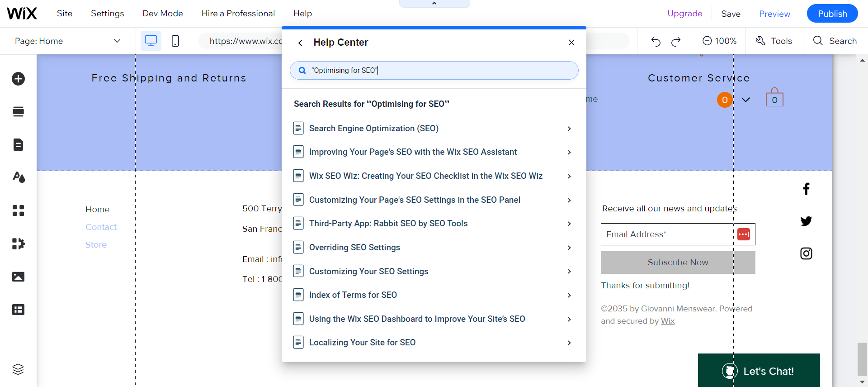Screen dimensions: 868x387
Task: Close the Help Center panel
Action: pos(571,43)
